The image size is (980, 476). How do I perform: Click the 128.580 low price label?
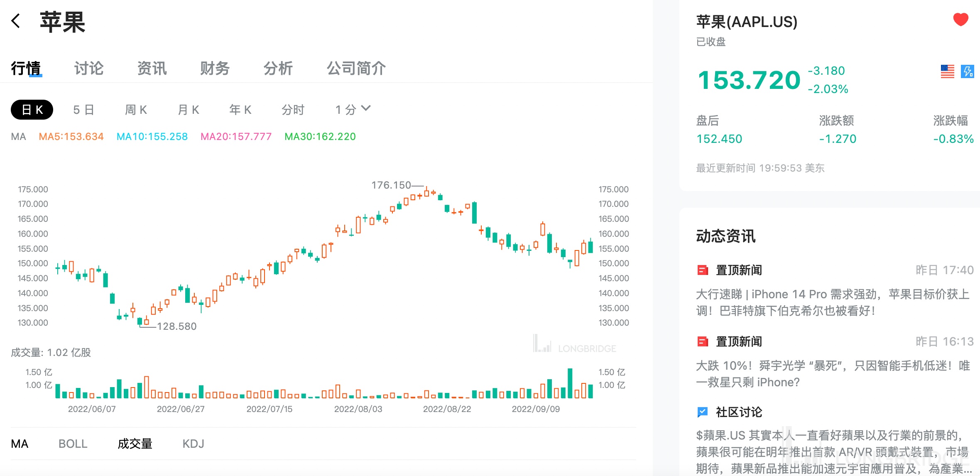[177, 326]
